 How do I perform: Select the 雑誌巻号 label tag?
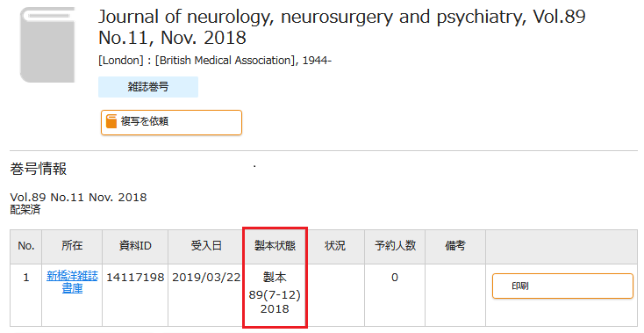click(148, 87)
